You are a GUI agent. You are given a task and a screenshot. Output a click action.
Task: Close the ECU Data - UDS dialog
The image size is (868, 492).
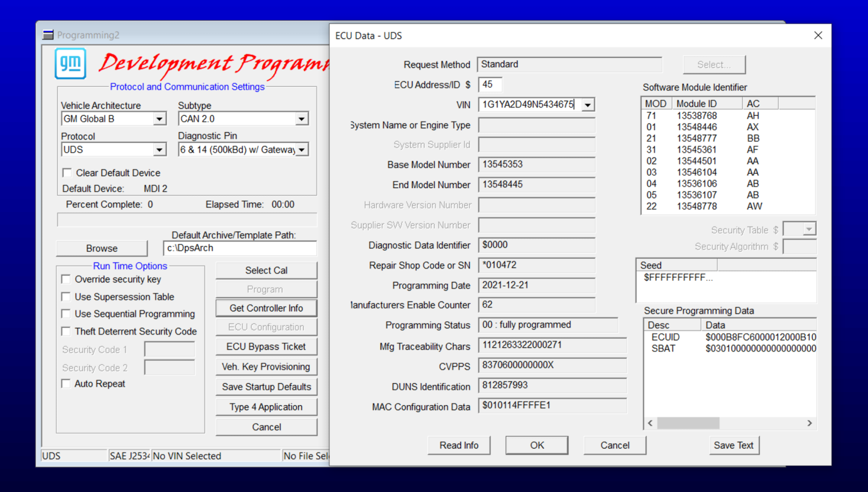(x=818, y=35)
